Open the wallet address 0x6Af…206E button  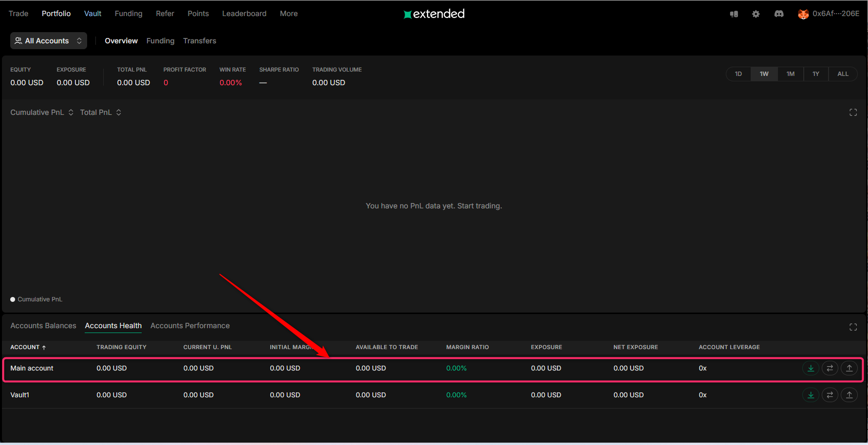(829, 14)
